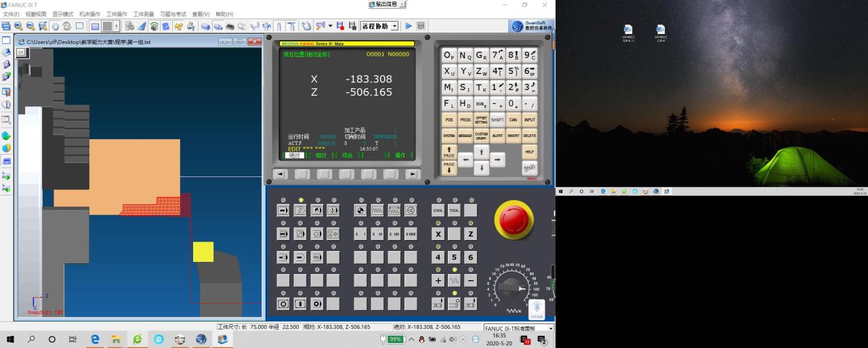Click the SwanSoft logo in the toolbar

point(531,26)
